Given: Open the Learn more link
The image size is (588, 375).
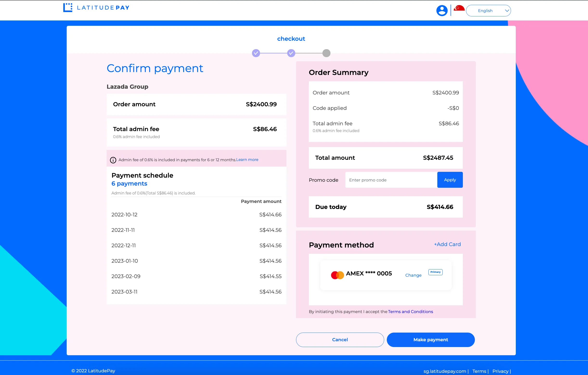Looking at the screenshot, I should click(247, 160).
